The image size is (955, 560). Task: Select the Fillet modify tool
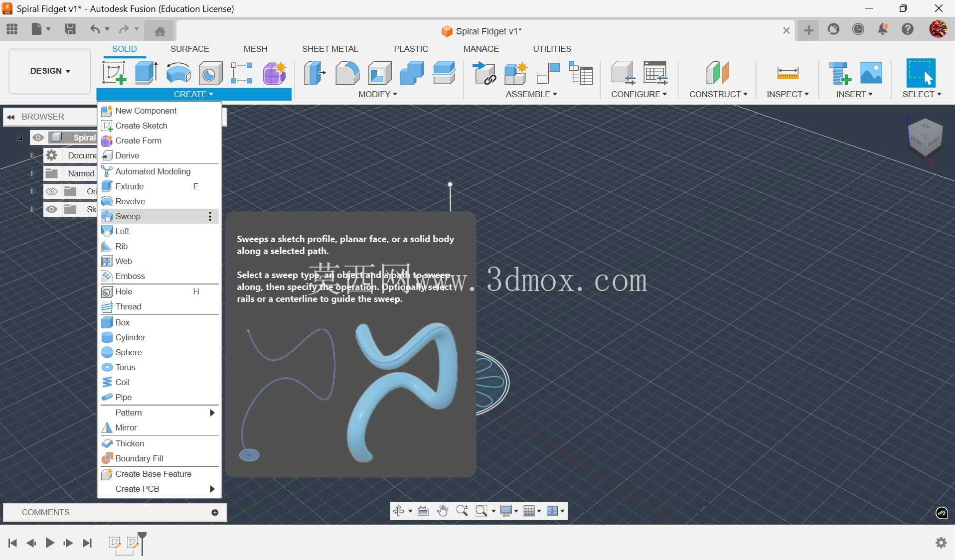coord(347,73)
